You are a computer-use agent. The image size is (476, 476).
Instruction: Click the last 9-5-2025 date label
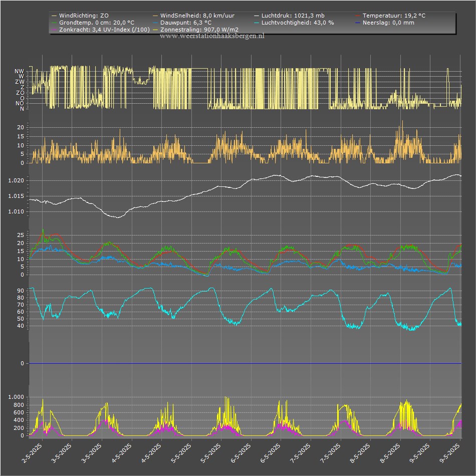(450, 452)
